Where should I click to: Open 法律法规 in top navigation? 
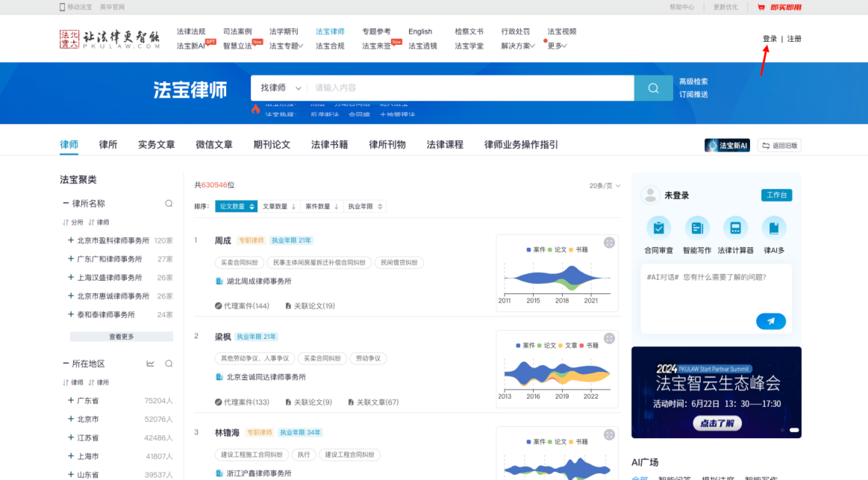coord(191,31)
